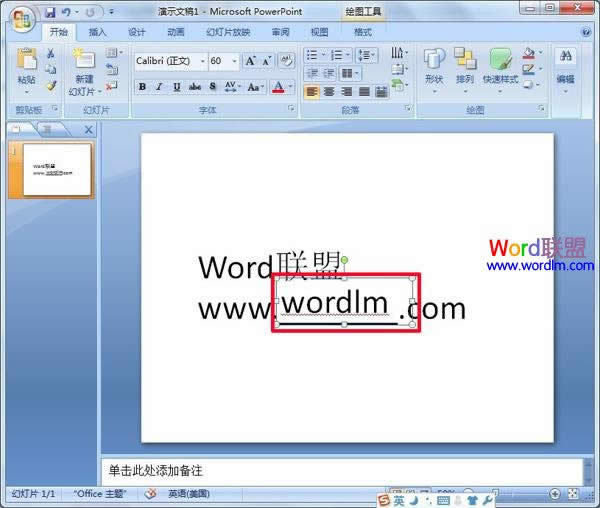
Task: Open the columns dropdown
Action: pyautogui.click(x=350, y=73)
